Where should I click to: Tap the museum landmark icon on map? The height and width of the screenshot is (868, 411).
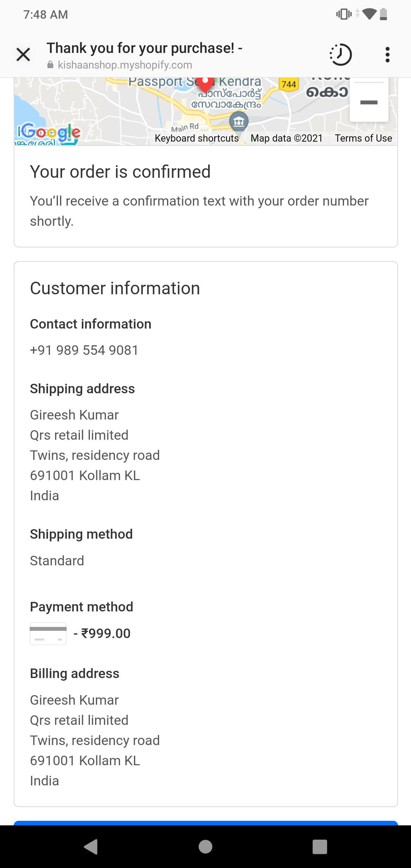tap(239, 122)
